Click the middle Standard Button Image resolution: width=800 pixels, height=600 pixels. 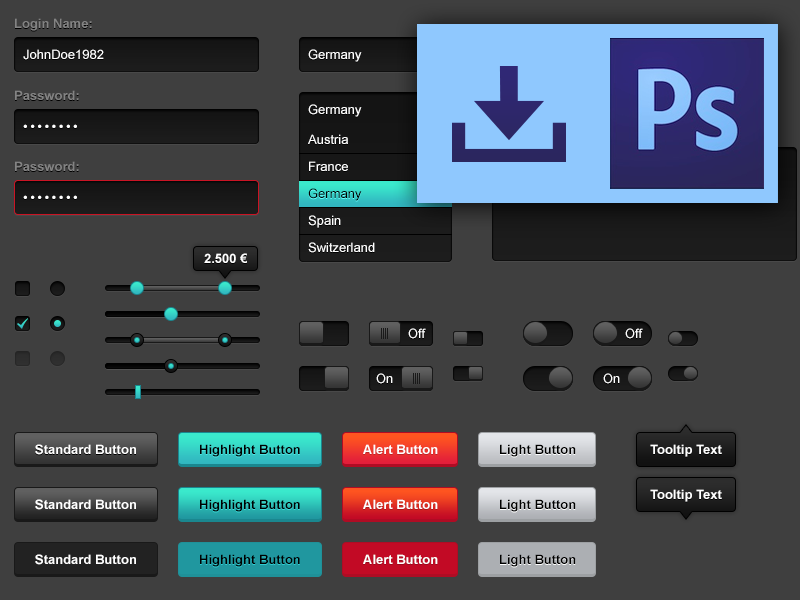86,505
